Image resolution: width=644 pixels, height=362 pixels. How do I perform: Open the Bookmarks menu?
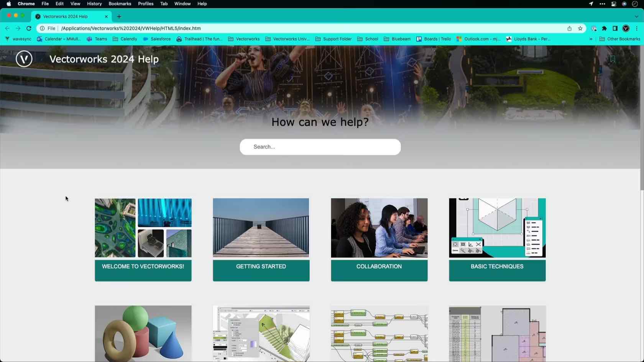(x=120, y=4)
